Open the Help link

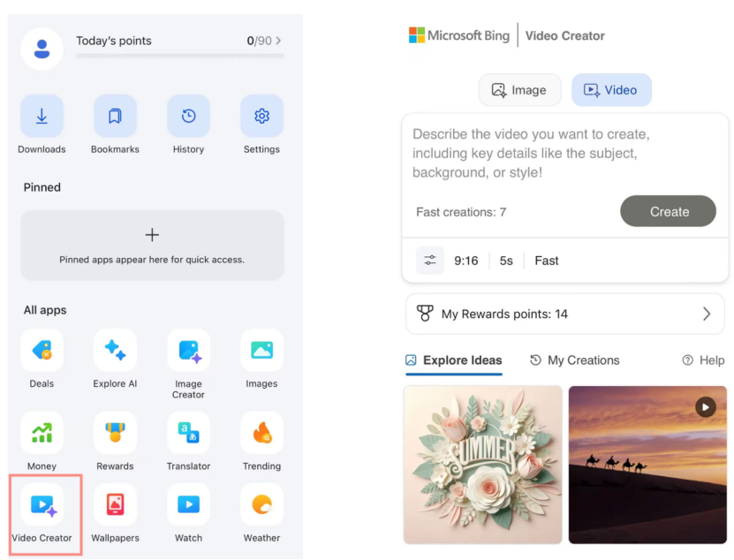point(703,360)
